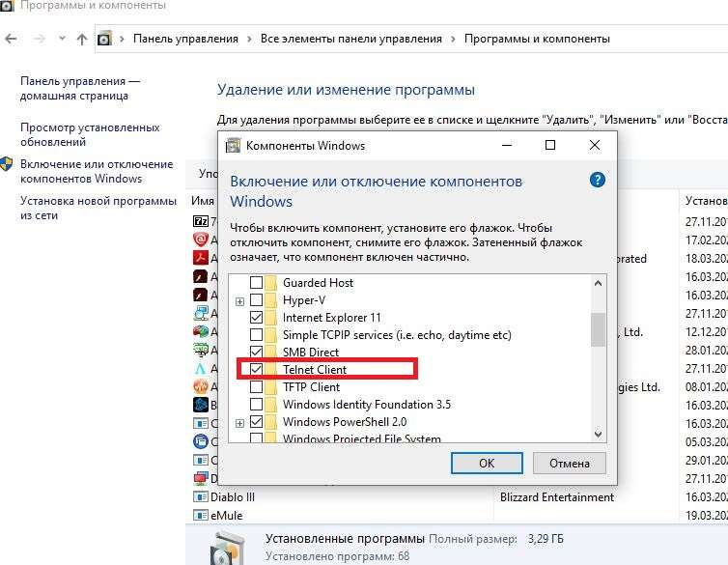Click Программы и компоненты breadcrumb
Image resolution: width=728 pixels, height=565 pixels.
(x=537, y=39)
